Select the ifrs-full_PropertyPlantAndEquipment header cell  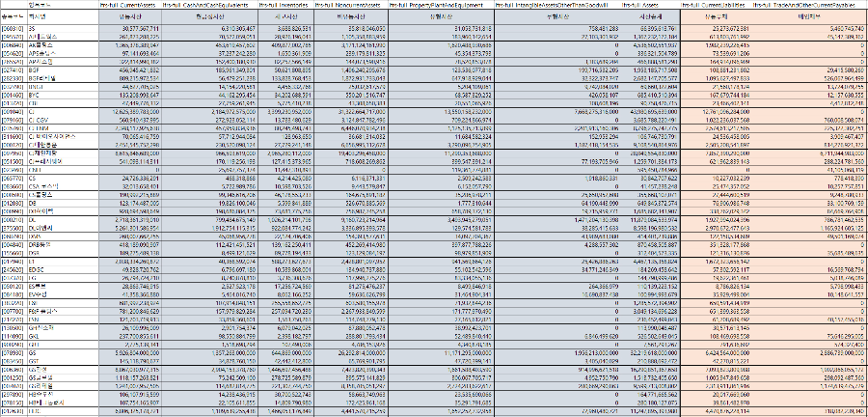tap(441, 5)
